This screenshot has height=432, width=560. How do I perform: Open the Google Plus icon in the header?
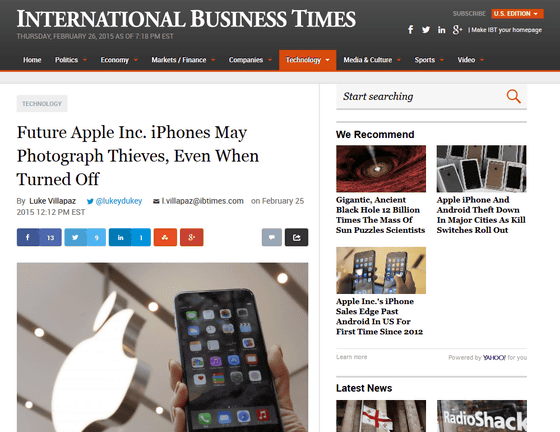pos(457,30)
